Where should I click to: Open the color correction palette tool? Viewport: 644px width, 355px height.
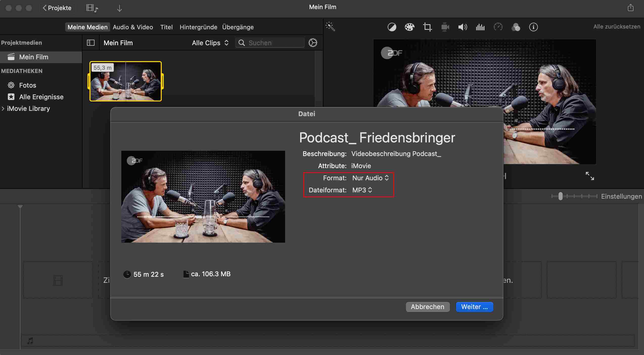point(409,27)
